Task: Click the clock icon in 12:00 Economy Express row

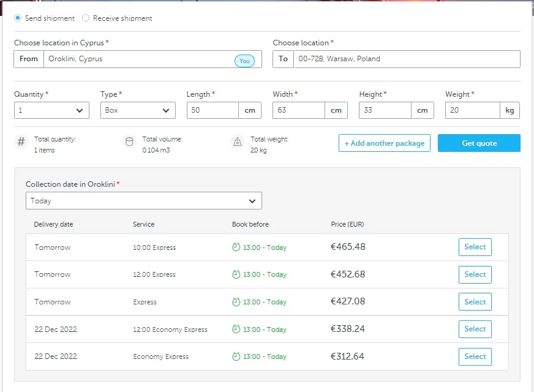Action: 236,329
